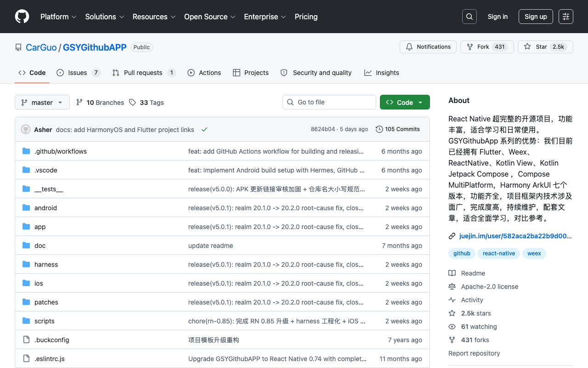Image resolution: width=588 pixels, height=368 pixels.
Task: Open the green Code dropdown button
Action: [405, 102]
